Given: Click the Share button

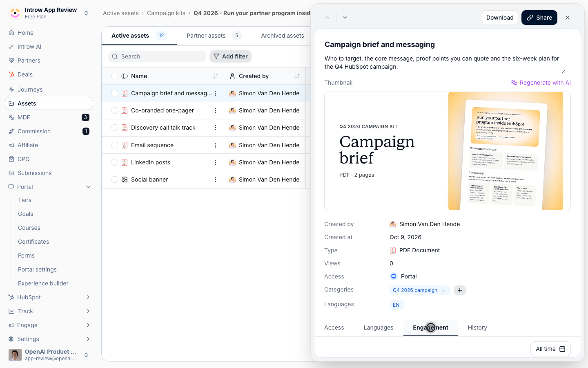Looking at the screenshot, I should [539, 18].
